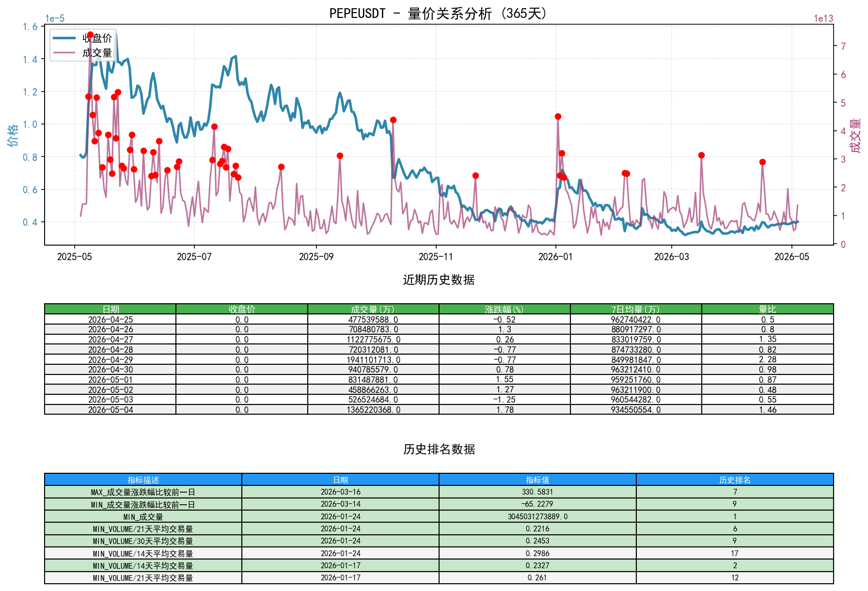Click the 近期历史数据 section heading
Screen dimensions: 868x591
point(439,280)
